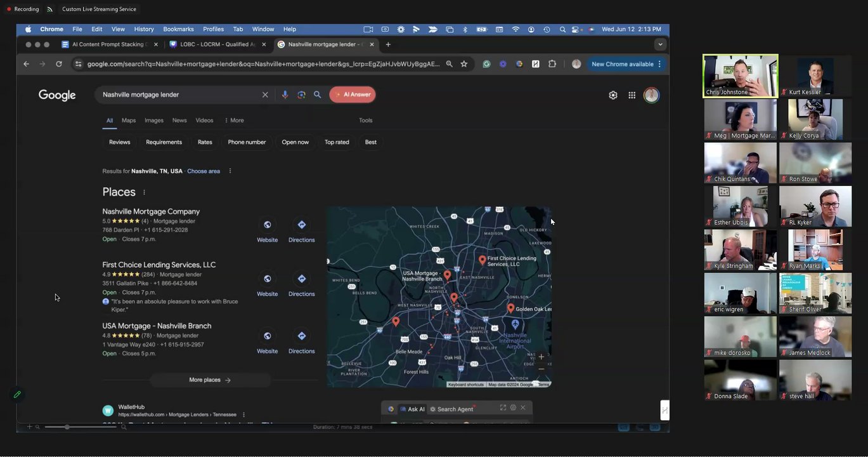This screenshot has height=457, width=868.
Task: Expand the tab search chevron in Chrome
Action: pyautogui.click(x=660, y=44)
